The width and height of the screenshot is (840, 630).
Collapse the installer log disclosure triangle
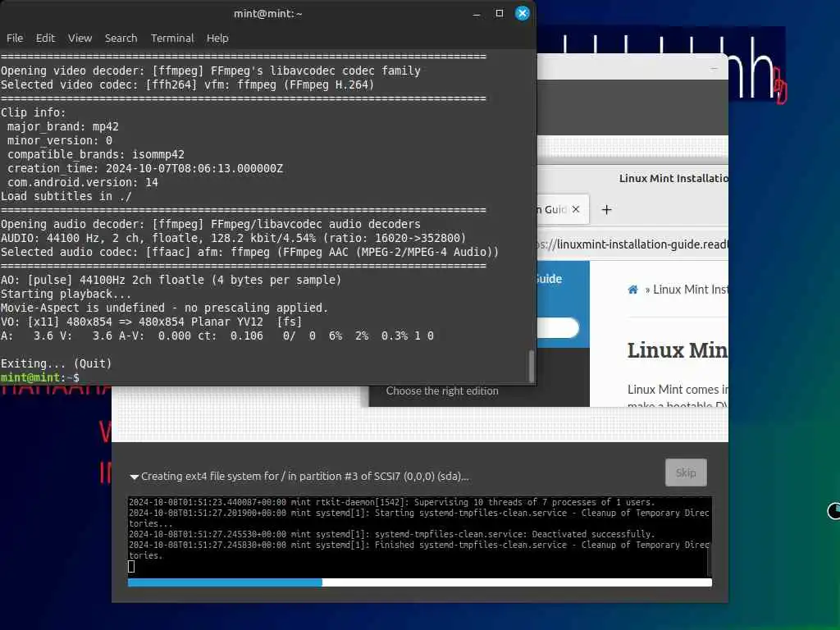tap(135, 477)
